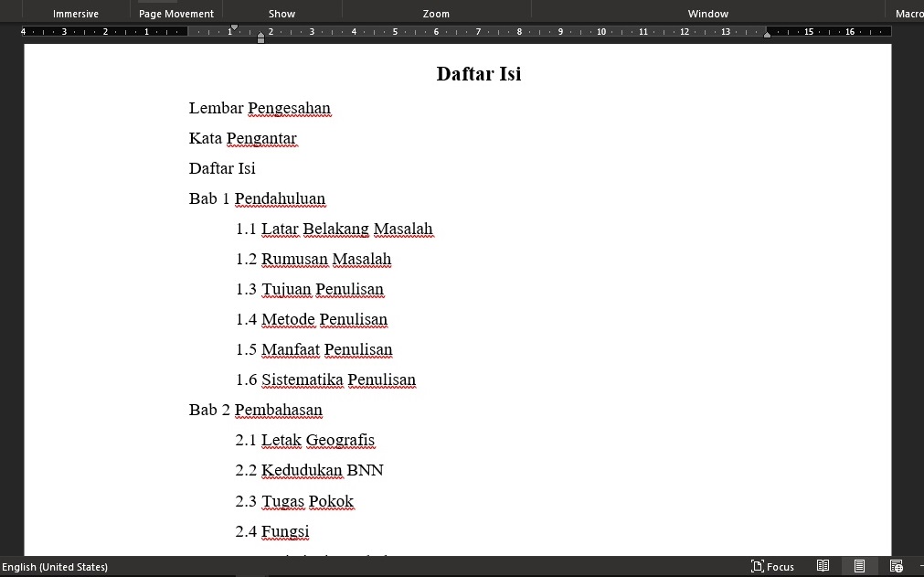The height and width of the screenshot is (577, 924).
Task: Click 1.5 Manfaat Penulisan entry
Action: pyautogui.click(x=314, y=350)
